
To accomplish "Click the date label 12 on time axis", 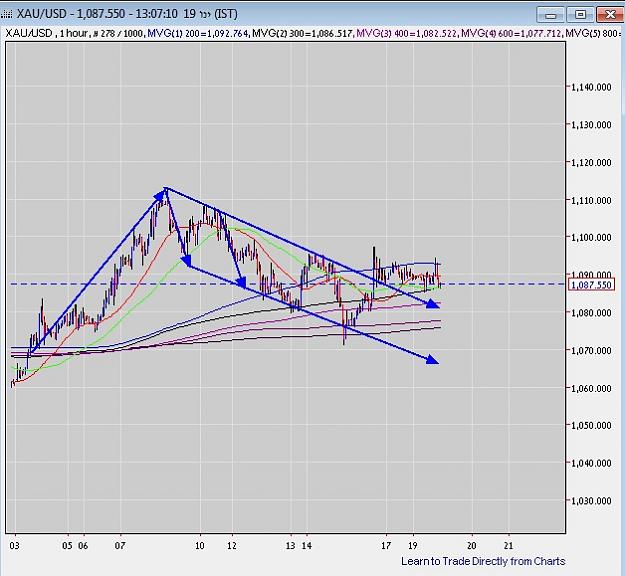I will tap(232, 545).
